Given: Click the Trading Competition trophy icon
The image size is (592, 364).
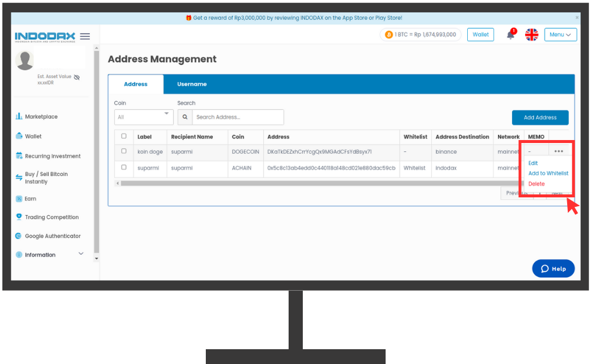Looking at the screenshot, I should [19, 216].
